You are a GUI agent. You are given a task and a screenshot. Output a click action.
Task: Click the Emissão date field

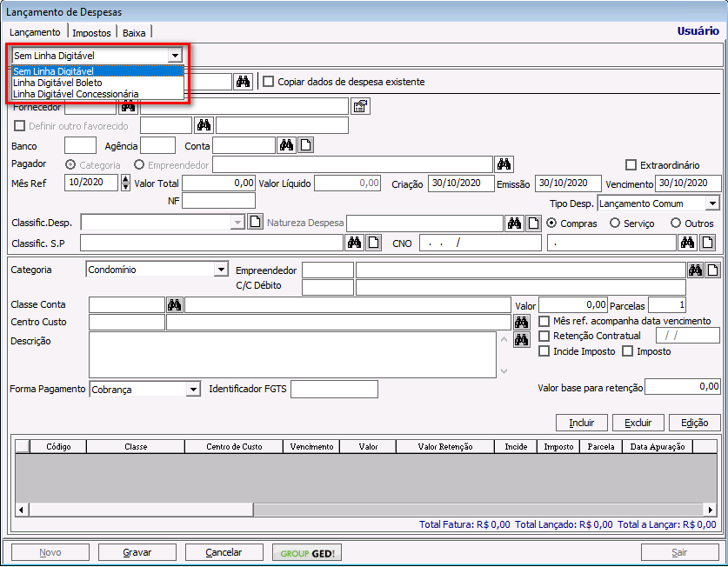point(568,183)
